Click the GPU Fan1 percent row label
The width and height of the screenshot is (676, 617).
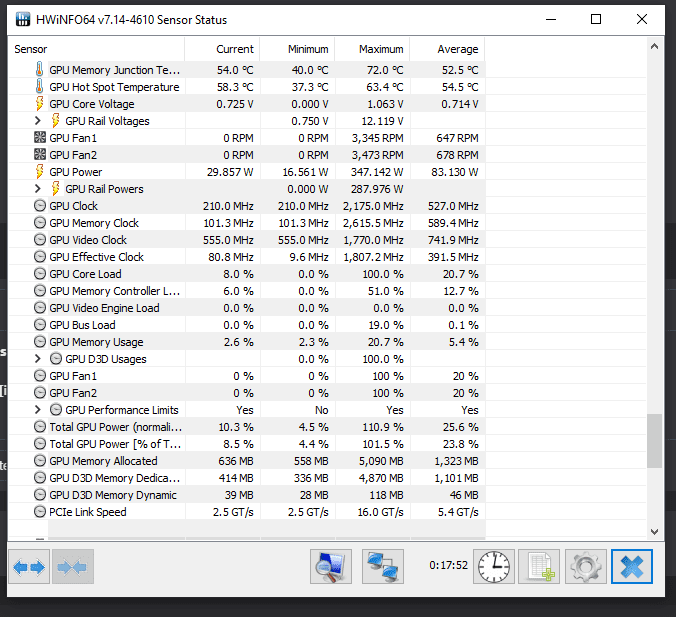(73, 376)
